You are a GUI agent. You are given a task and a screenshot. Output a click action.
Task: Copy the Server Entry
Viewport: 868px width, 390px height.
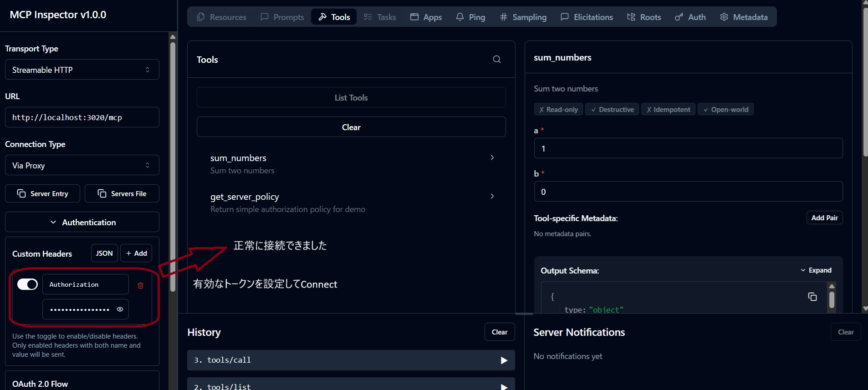click(x=42, y=193)
